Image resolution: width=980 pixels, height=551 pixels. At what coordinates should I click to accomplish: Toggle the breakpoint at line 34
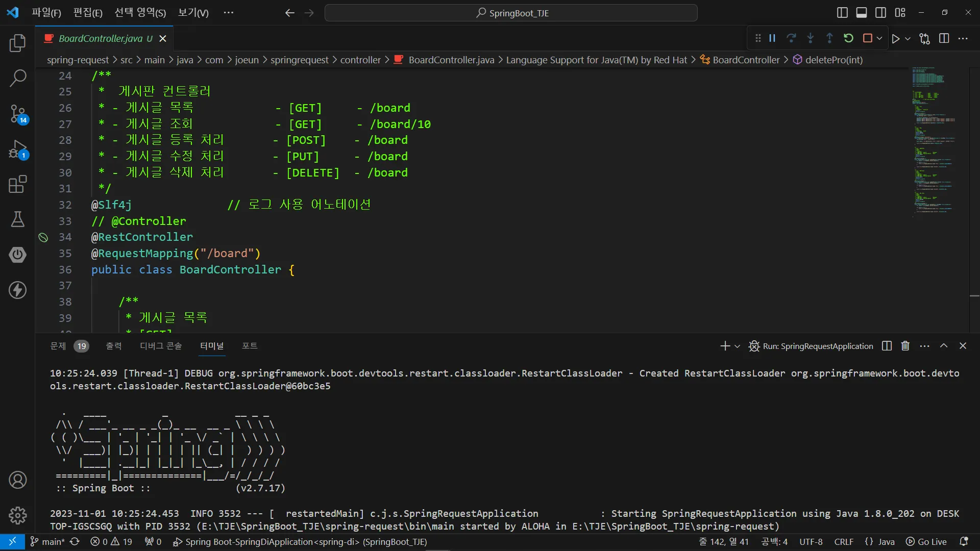[43, 237]
